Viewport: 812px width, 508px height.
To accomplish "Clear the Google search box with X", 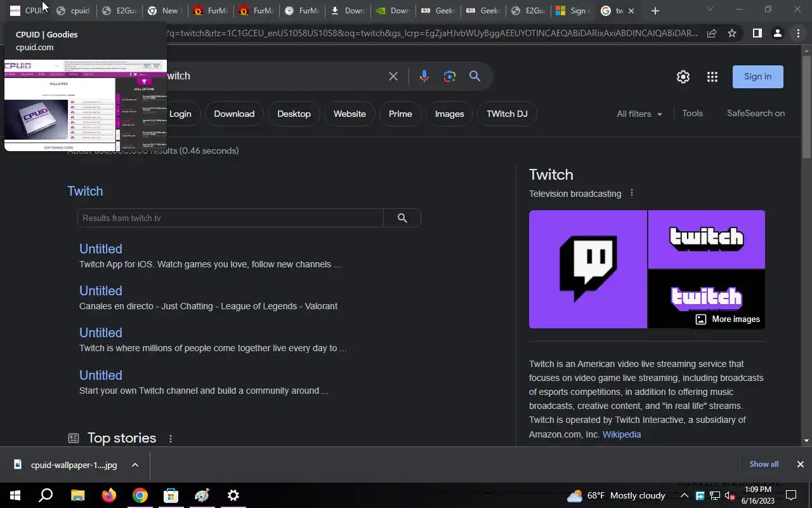I will point(393,76).
